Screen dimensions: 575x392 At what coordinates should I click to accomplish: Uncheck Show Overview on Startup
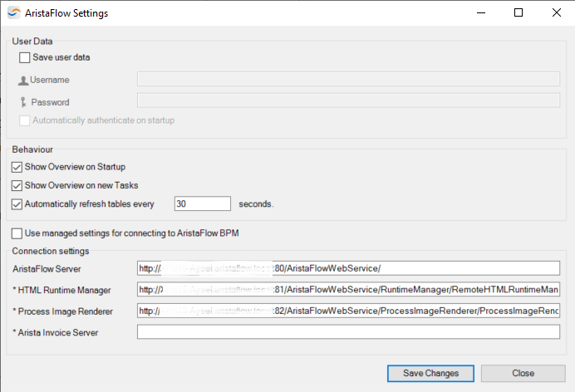click(x=17, y=167)
